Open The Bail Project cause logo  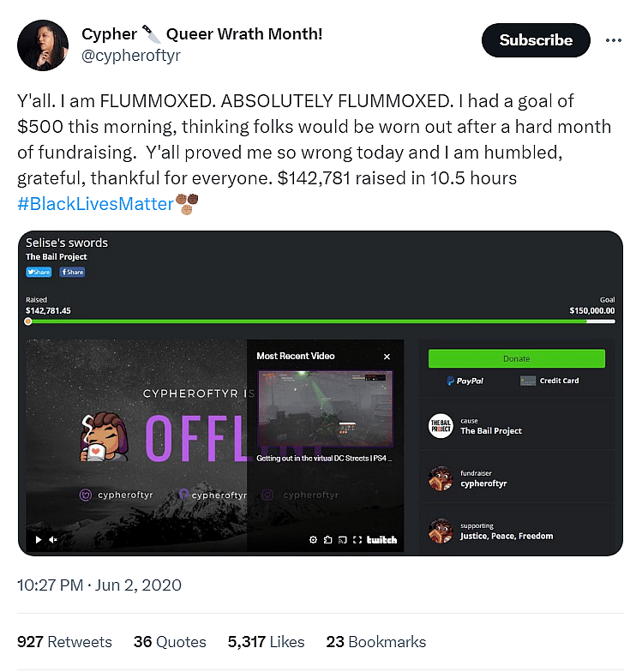[441, 426]
